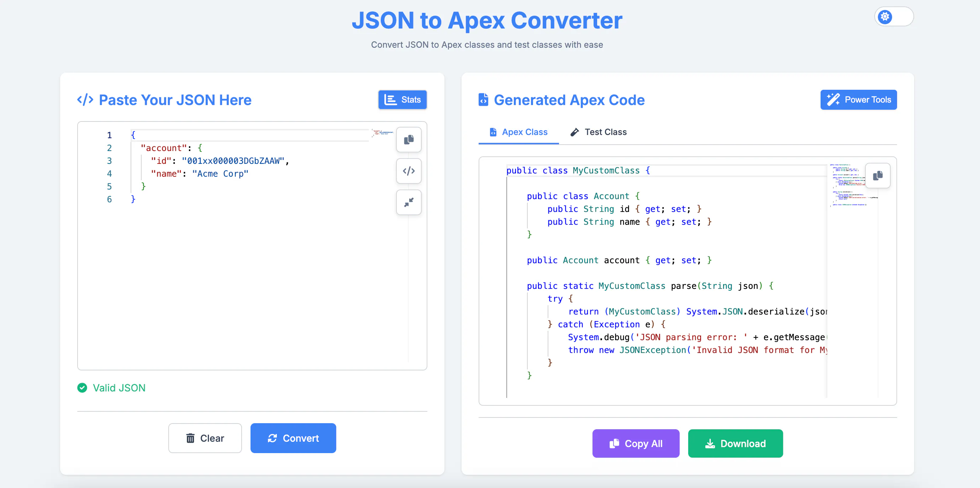Viewport: 980px width, 488px height.
Task: Copy JSON input with the copy icon
Action: click(409, 140)
